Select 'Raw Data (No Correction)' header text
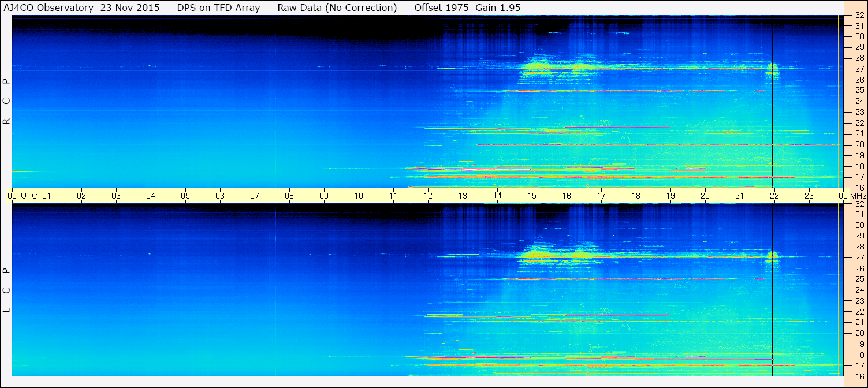The image size is (868, 388). [337, 8]
